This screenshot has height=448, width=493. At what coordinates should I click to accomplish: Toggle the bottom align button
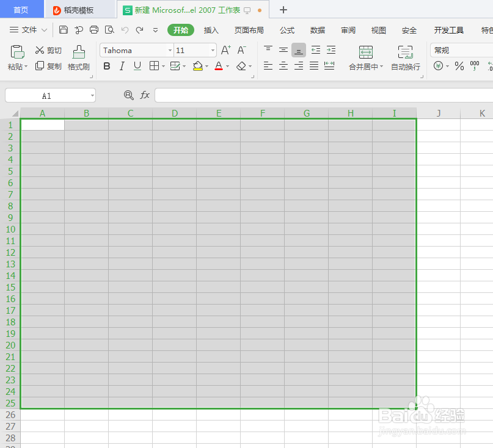pyautogui.click(x=299, y=50)
